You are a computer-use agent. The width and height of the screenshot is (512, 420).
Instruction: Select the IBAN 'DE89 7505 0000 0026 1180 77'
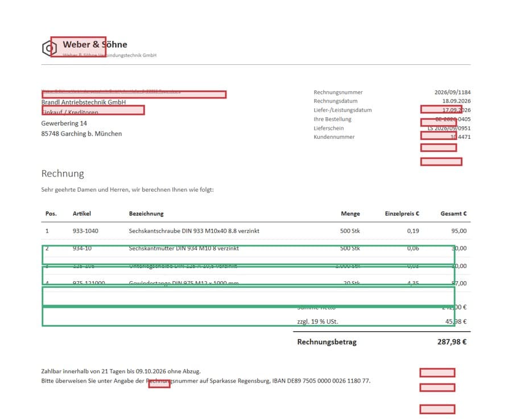328,381
